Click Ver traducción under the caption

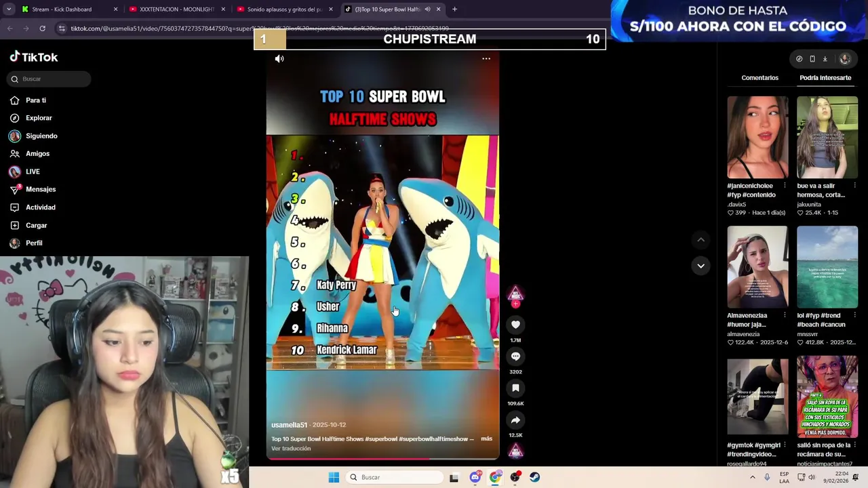[x=291, y=448]
